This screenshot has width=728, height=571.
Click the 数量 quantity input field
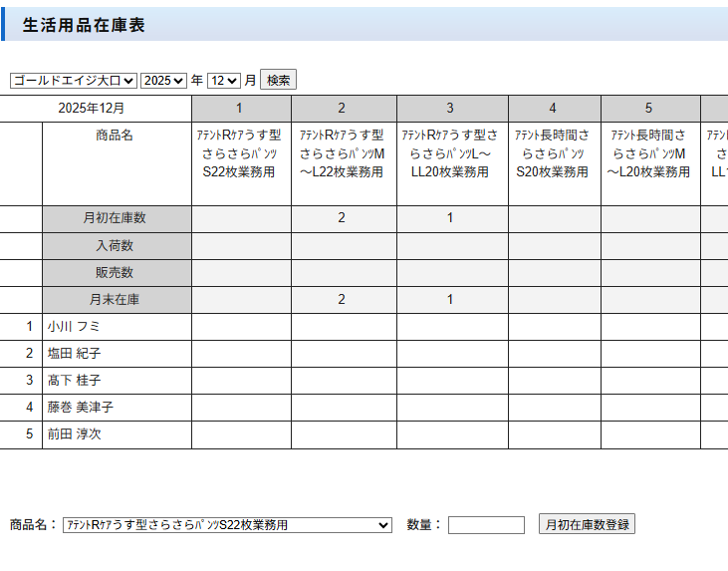click(x=486, y=525)
